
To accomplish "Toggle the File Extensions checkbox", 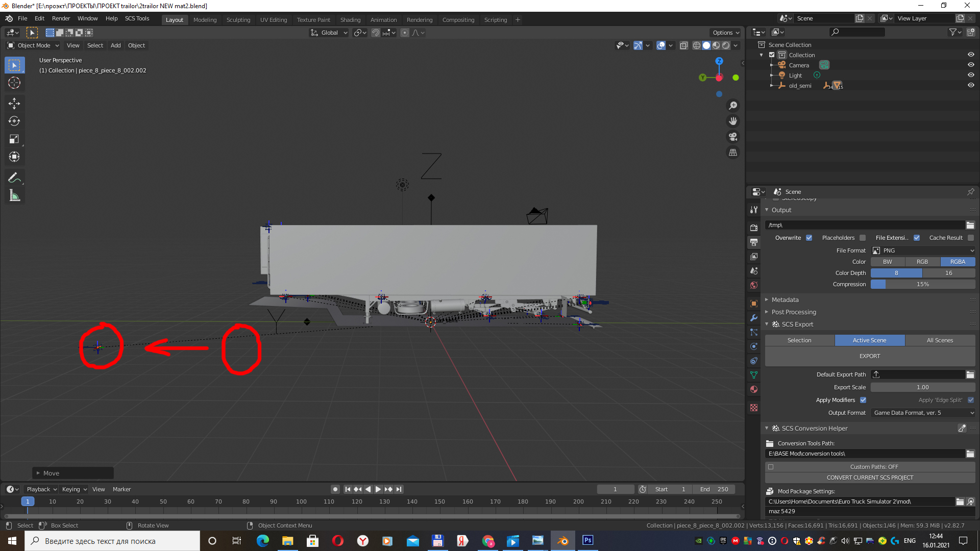I will click(x=917, y=238).
